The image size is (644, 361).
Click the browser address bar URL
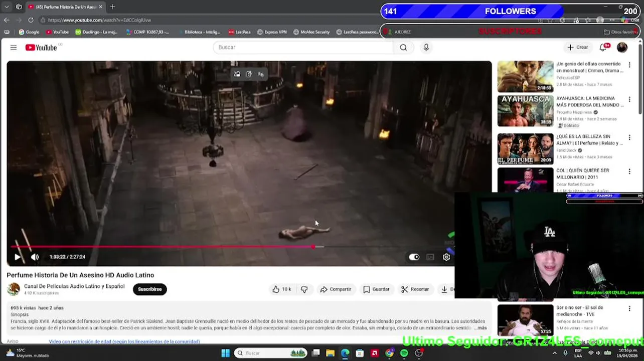tap(99, 20)
